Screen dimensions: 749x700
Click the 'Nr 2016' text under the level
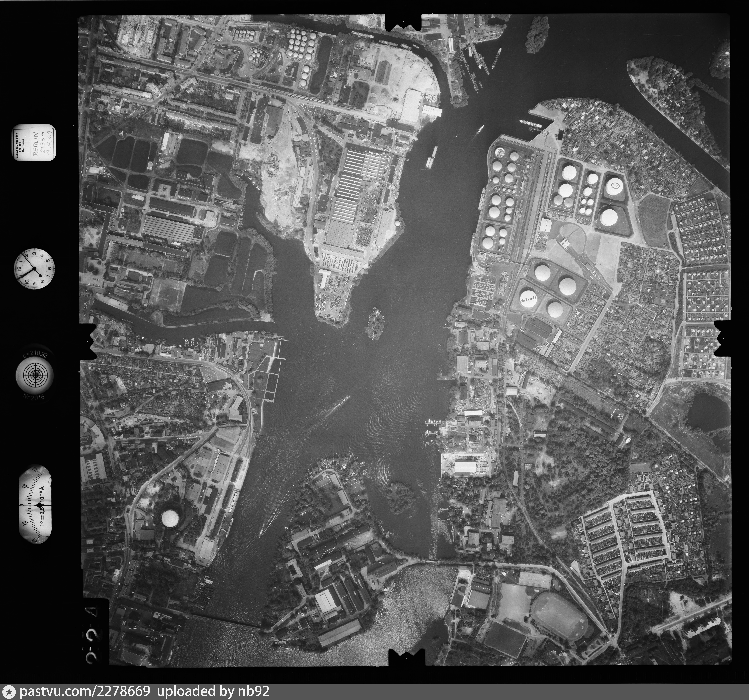tap(34, 397)
